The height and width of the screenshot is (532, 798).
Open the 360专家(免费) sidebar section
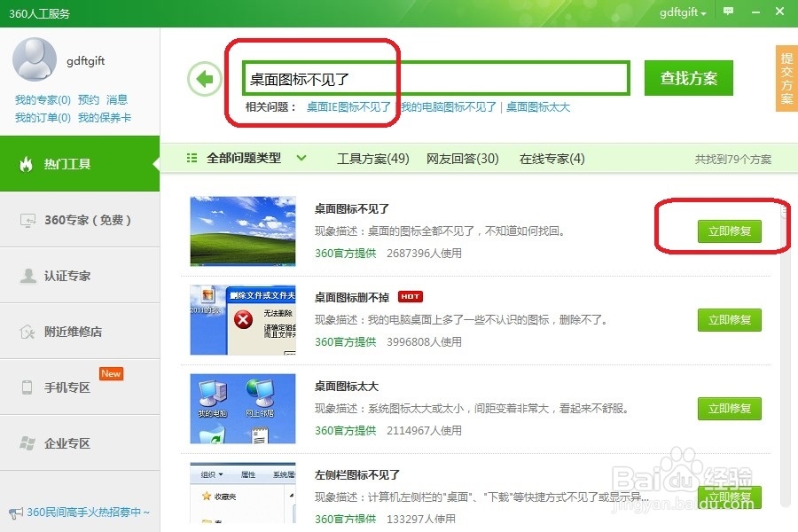80,220
